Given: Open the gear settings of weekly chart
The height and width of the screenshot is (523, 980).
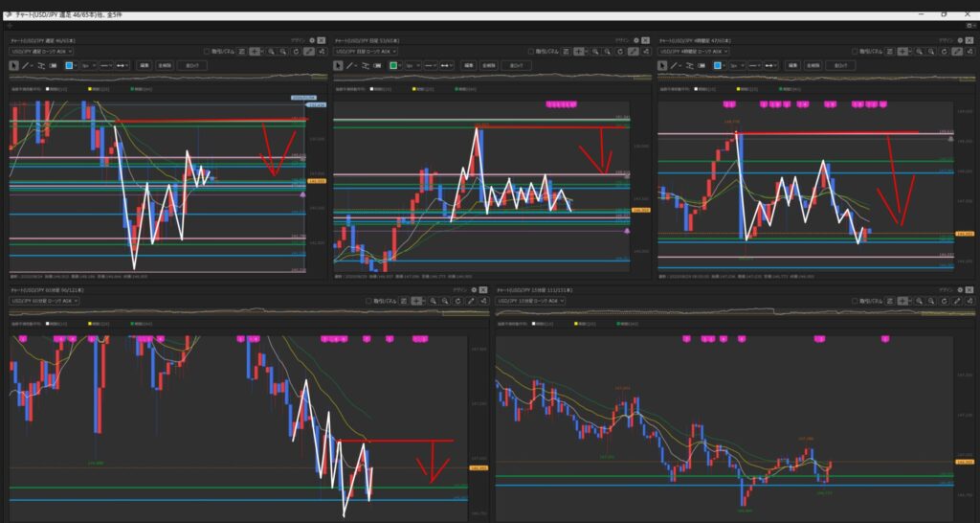Looking at the screenshot, I should pyautogui.click(x=312, y=40).
